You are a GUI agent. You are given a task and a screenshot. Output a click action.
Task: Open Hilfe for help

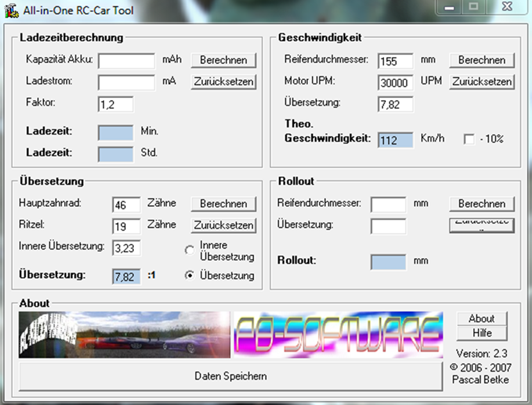(x=481, y=333)
